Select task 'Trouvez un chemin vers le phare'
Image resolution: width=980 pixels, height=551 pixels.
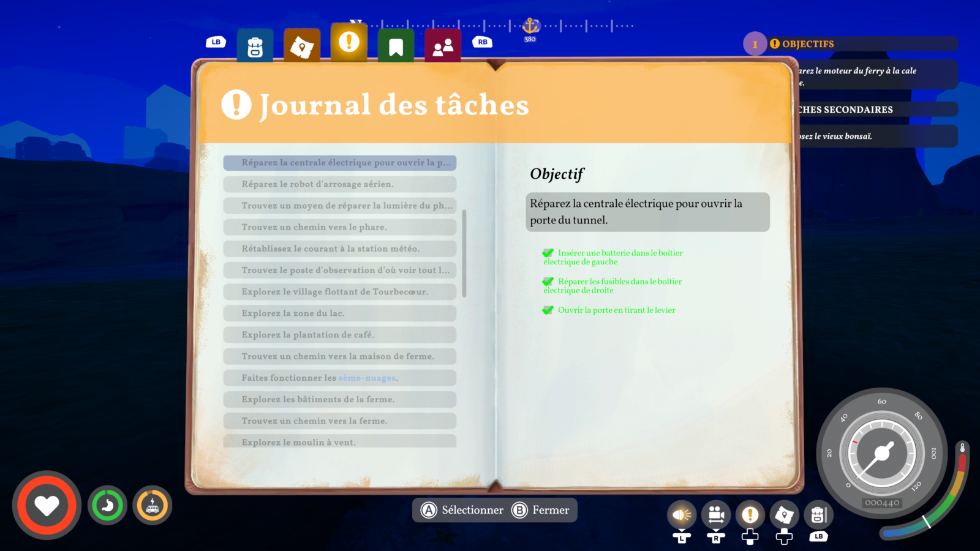point(340,227)
